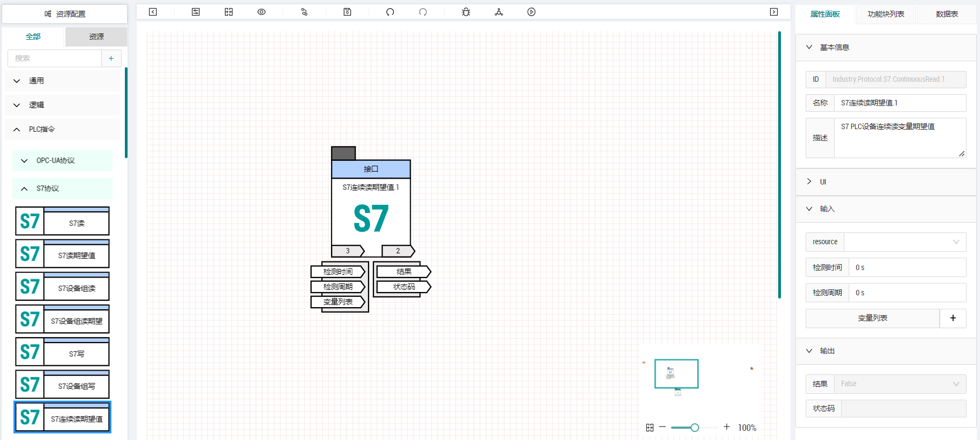Edit the 检测周期 value field
Image resolution: width=980 pixels, height=440 pixels.
[x=907, y=293]
